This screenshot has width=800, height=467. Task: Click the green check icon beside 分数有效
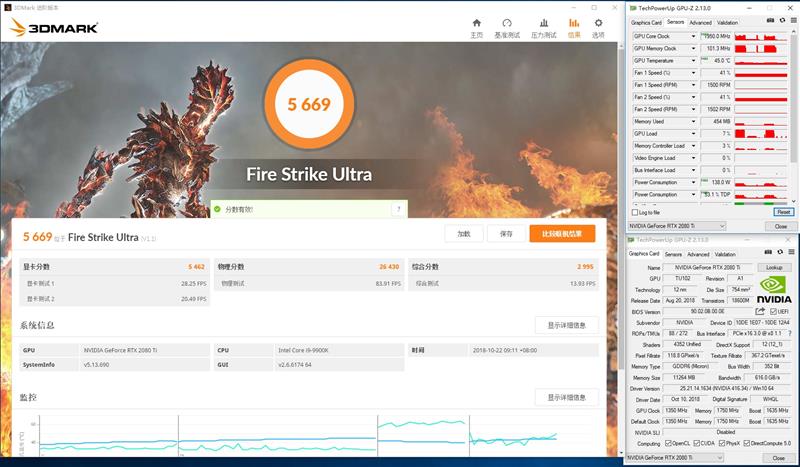point(217,209)
